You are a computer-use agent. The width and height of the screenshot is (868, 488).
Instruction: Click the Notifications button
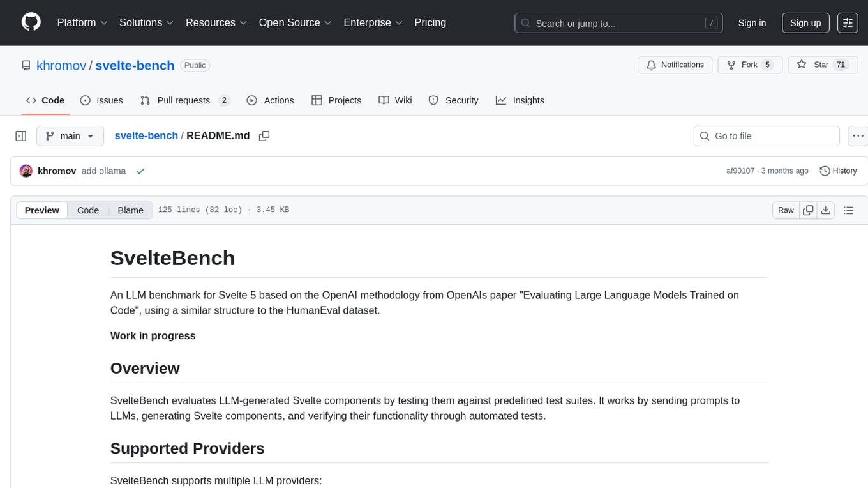[x=675, y=65]
